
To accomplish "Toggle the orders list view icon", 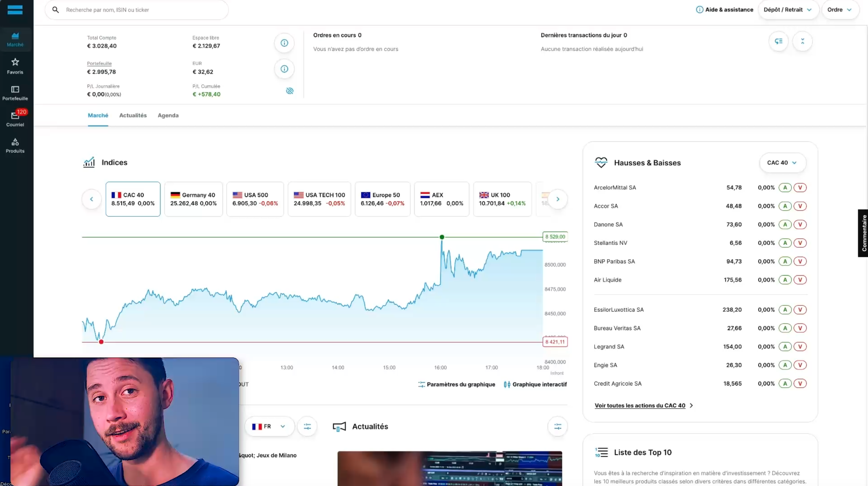I will click(778, 42).
